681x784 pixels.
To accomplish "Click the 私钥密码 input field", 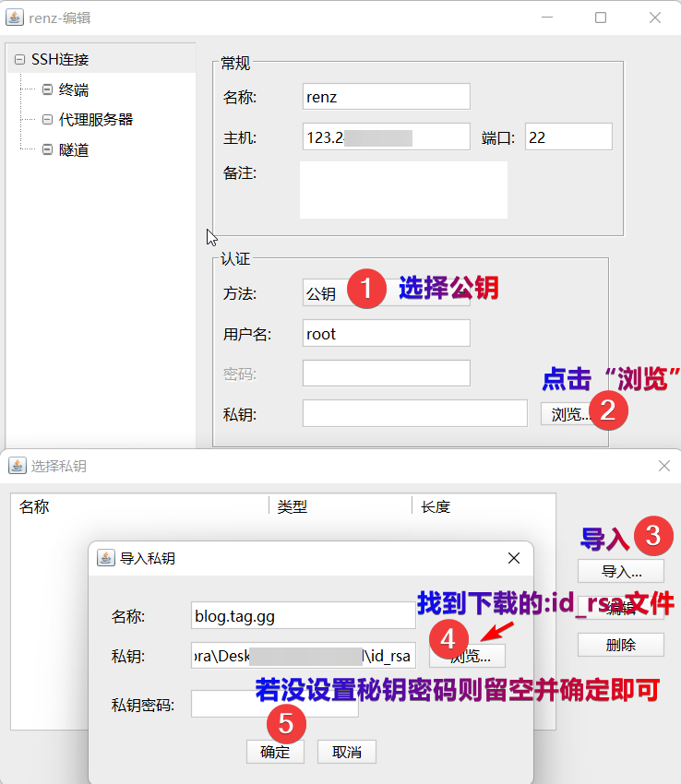I will (275, 704).
